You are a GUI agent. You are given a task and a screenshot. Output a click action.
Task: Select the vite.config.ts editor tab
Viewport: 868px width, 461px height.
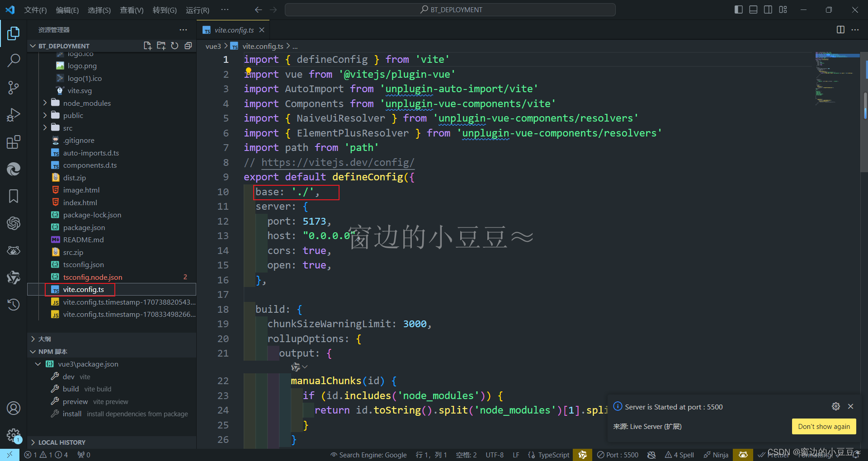tap(234, 30)
